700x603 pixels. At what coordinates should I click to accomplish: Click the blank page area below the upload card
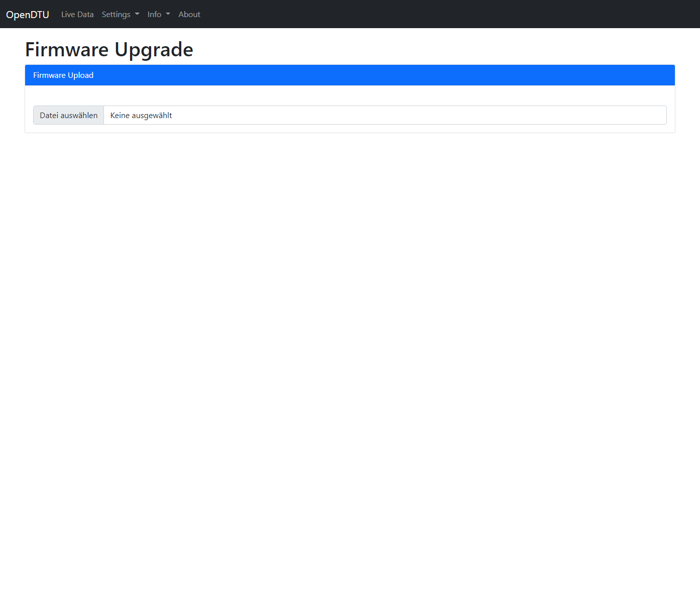coord(350,352)
